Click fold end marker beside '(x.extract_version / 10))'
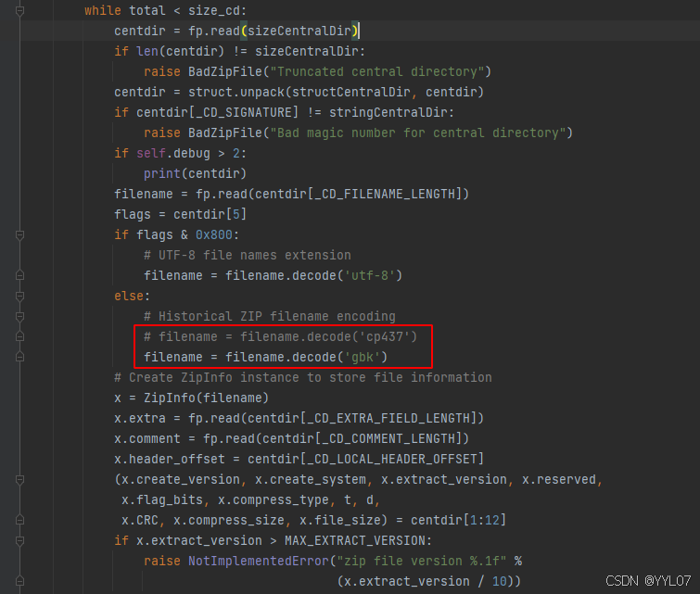 point(19,581)
